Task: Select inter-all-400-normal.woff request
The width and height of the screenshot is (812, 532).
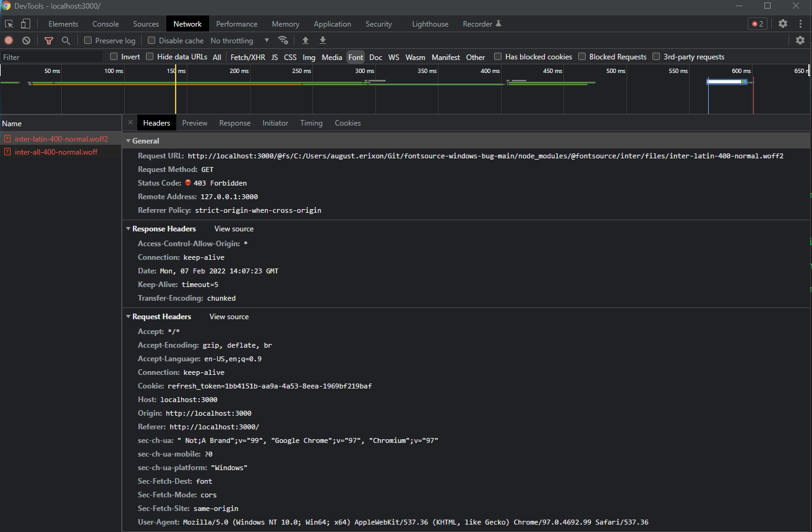Action: [x=61, y=152]
